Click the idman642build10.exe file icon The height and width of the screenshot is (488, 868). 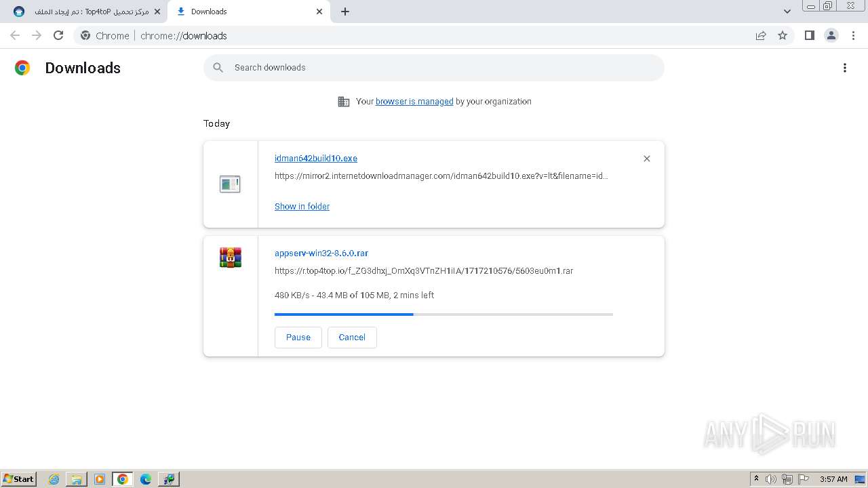pyautogui.click(x=230, y=184)
